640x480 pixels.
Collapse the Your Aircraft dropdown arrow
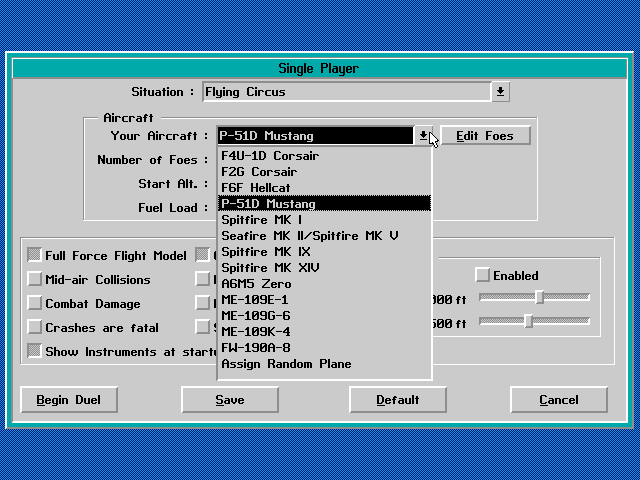pos(423,136)
